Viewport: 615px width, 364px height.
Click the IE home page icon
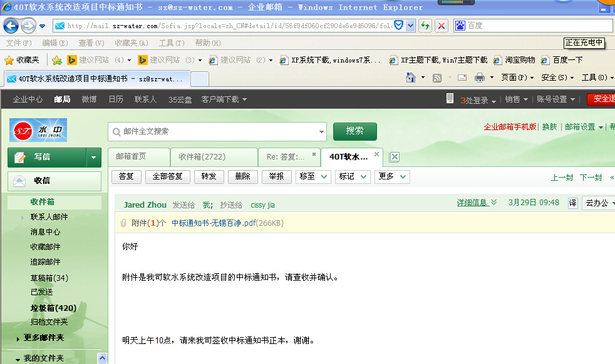[x=411, y=78]
